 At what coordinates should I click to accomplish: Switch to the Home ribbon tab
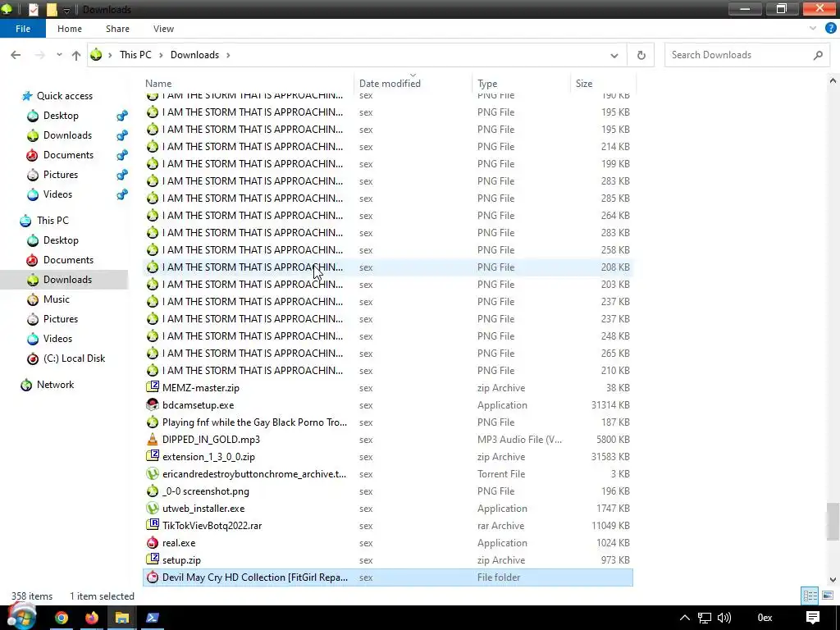70,29
